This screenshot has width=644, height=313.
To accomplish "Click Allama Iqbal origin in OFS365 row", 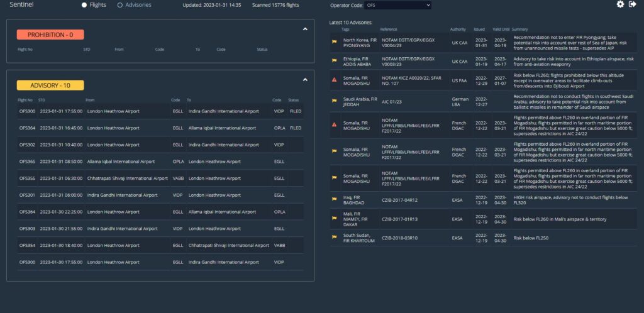I will [121, 162].
